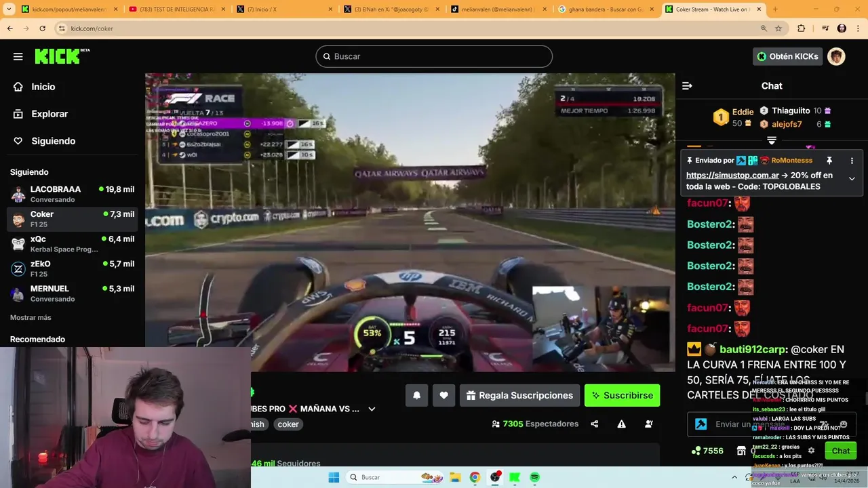Switch to Inicio / X tab

point(283,9)
